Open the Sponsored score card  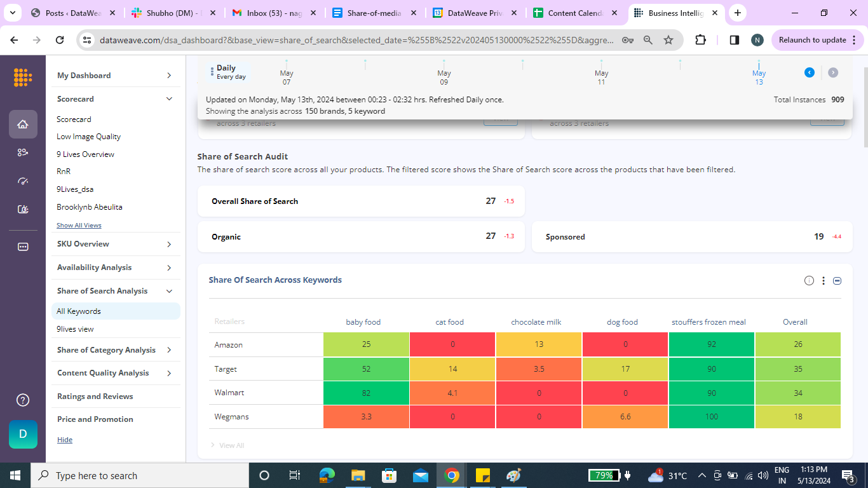(x=692, y=236)
